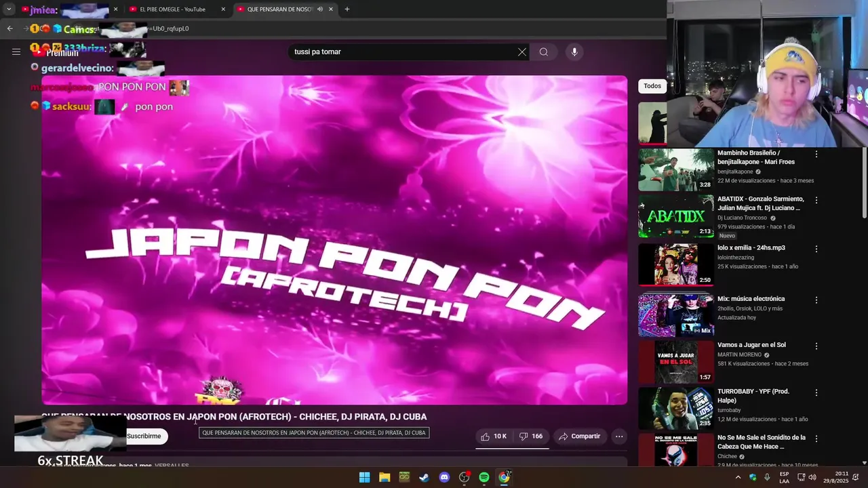This screenshot has height=488, width=868.
Task: Open a new browser tab with plus button
Action: (347, 9)
